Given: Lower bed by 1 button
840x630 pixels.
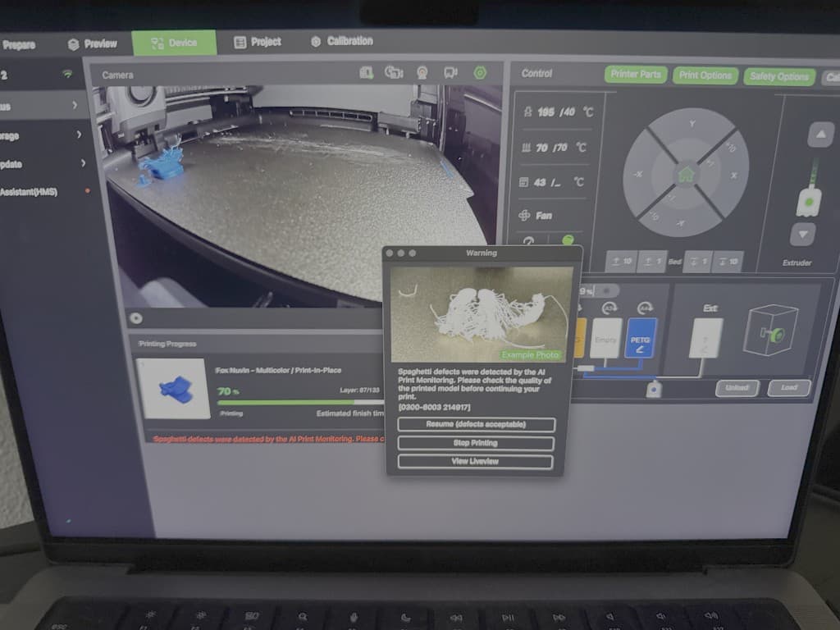Looking at the screenshot, I should (x=698, y=262).
